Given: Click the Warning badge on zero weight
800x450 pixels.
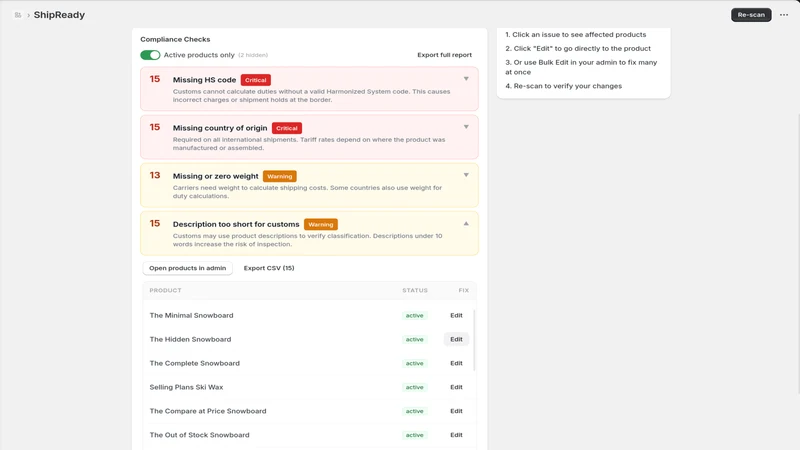Looking at the screenshot, I should [280, 177].
